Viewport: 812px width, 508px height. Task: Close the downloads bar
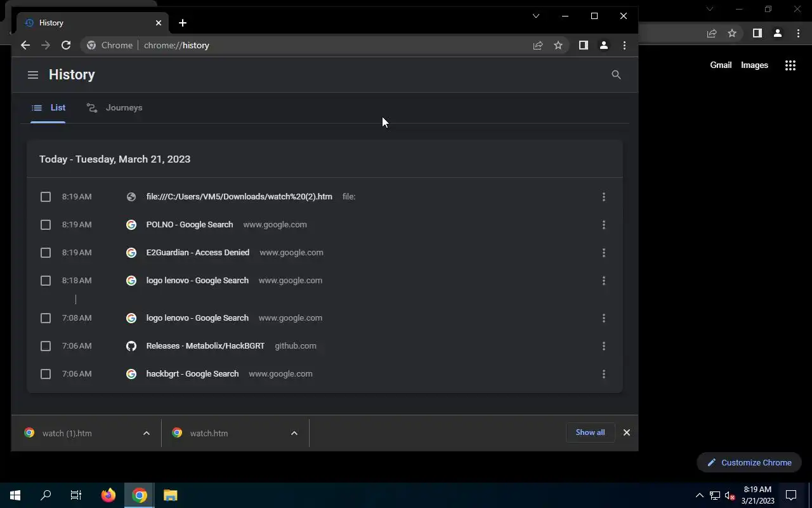(x=627, y=432)
